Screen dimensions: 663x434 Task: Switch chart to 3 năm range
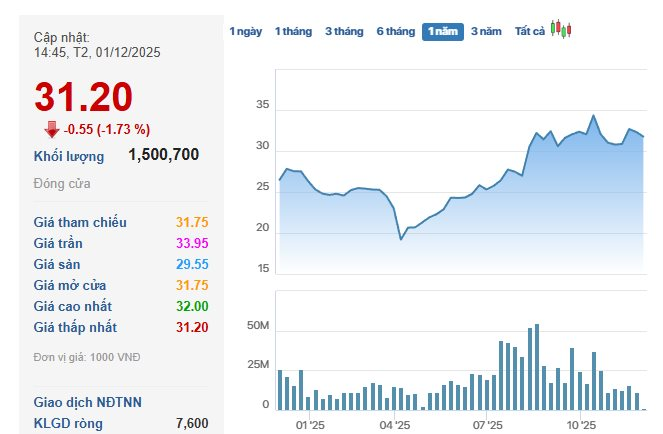click(486, 31)
